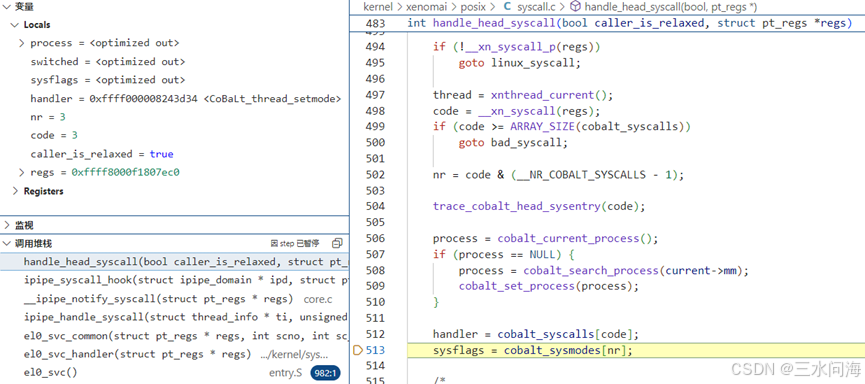The image size is (865, 384).
Task: Select the el0_svc_handler stack frame
Action: (x=174, y=354)
